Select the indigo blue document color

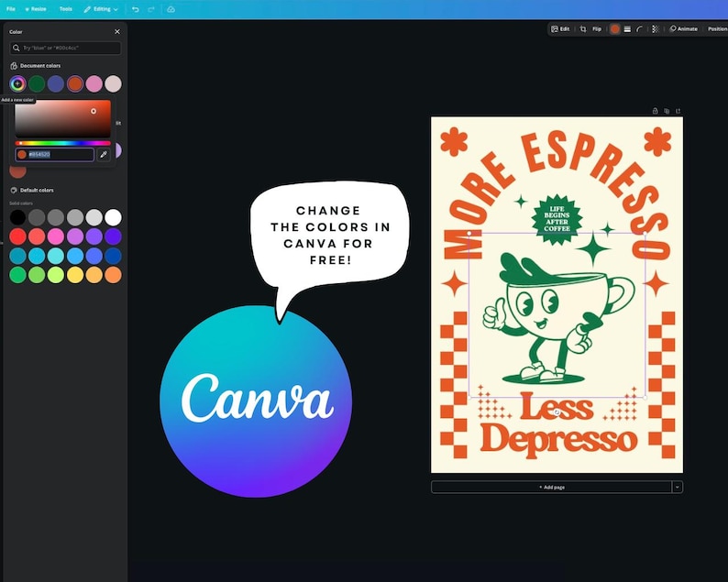[x=56, y=84]
